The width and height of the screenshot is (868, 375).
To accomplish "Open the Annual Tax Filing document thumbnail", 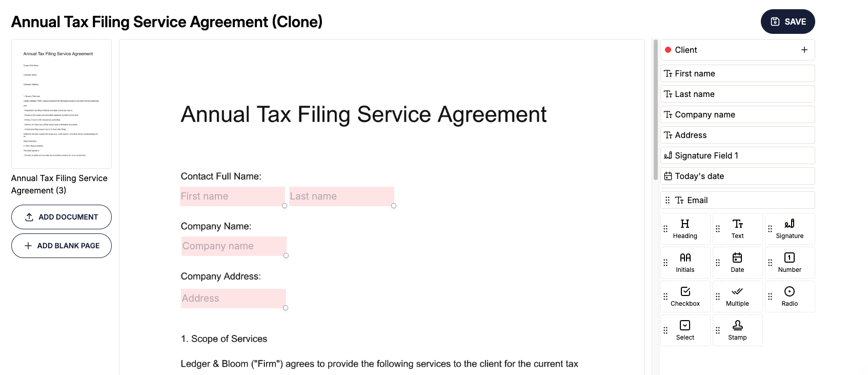I will (x=62, y=104).
